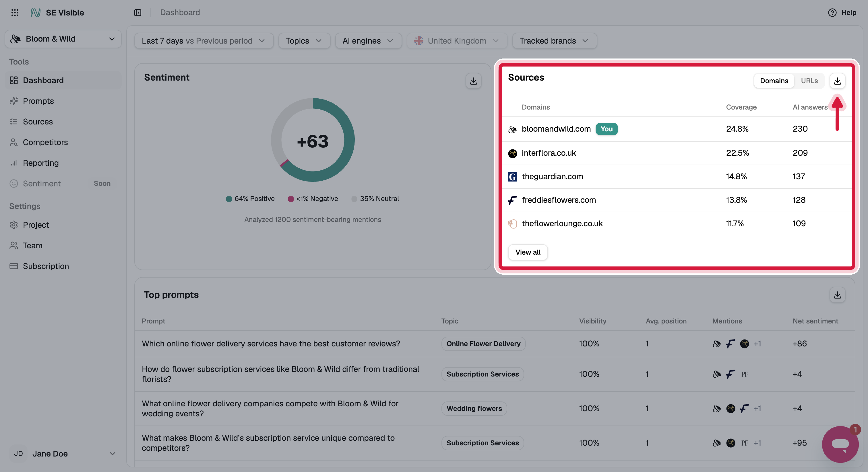Open the United Kingdom region dropdown

[457, 41]
